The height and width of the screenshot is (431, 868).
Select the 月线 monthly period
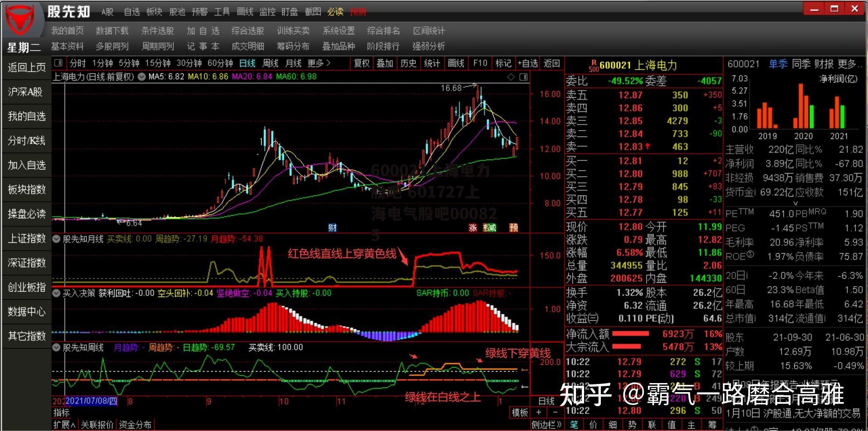point(293,63)
